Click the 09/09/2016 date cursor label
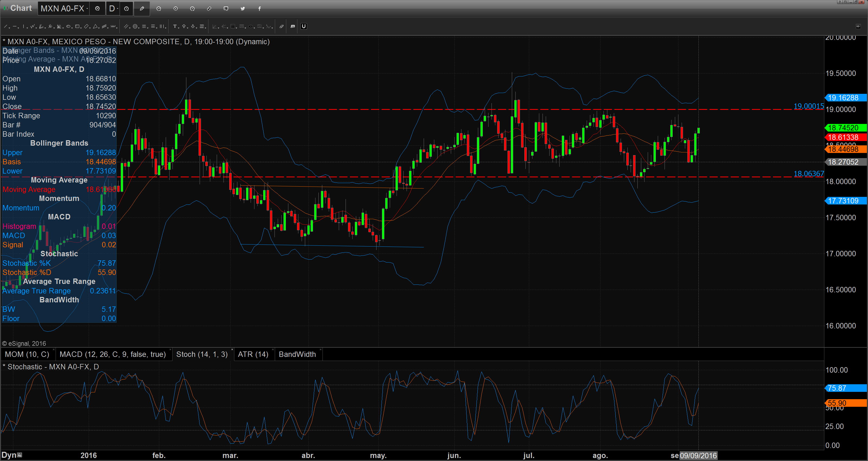The width and height of the screenshot is (868, 461). coord(698,456)
